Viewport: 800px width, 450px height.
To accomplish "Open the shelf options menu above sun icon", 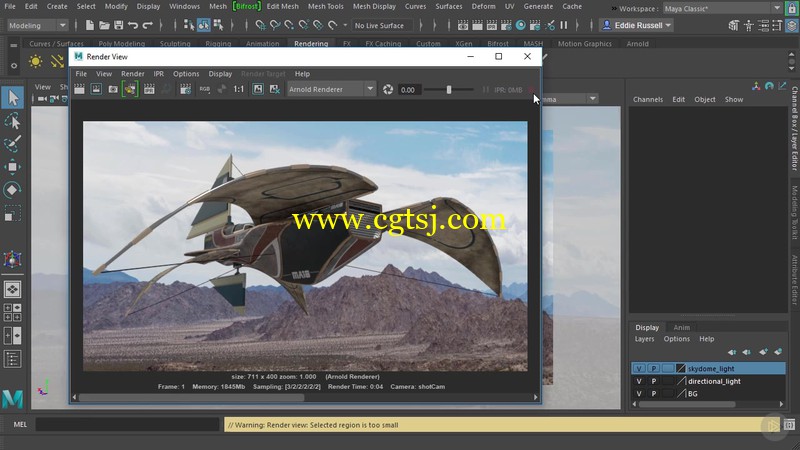I will [x=14, y=45].
